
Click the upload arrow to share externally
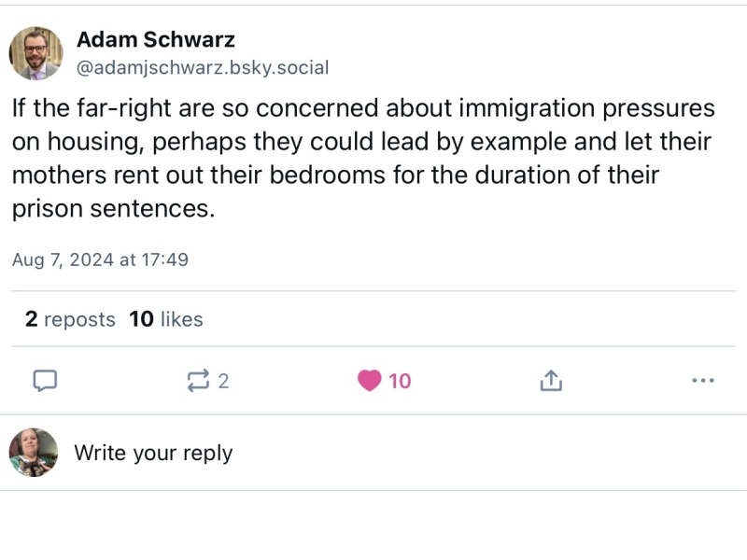(x=551, y=381)
